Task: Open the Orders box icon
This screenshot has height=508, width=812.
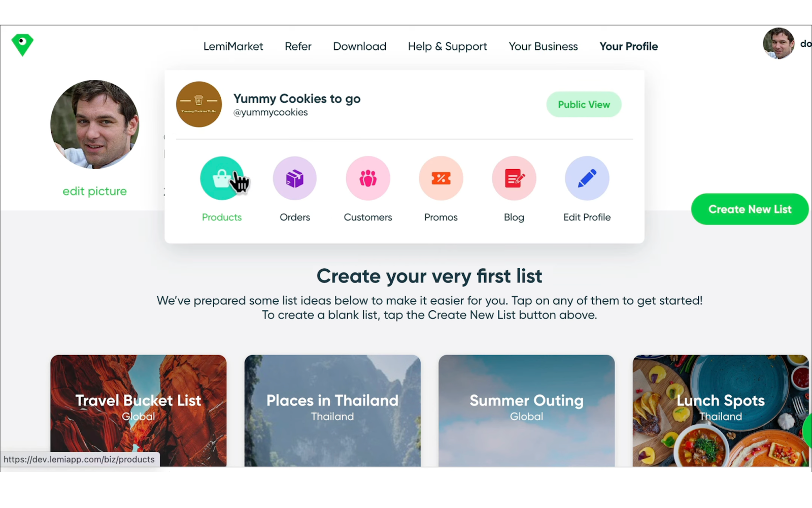Action: coord(295,178)
